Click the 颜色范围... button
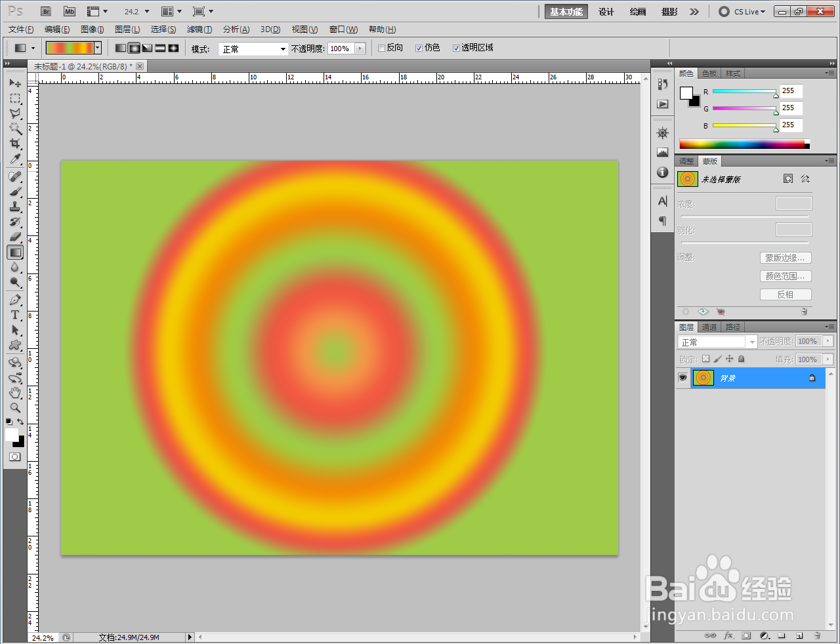 pos(786,276)
